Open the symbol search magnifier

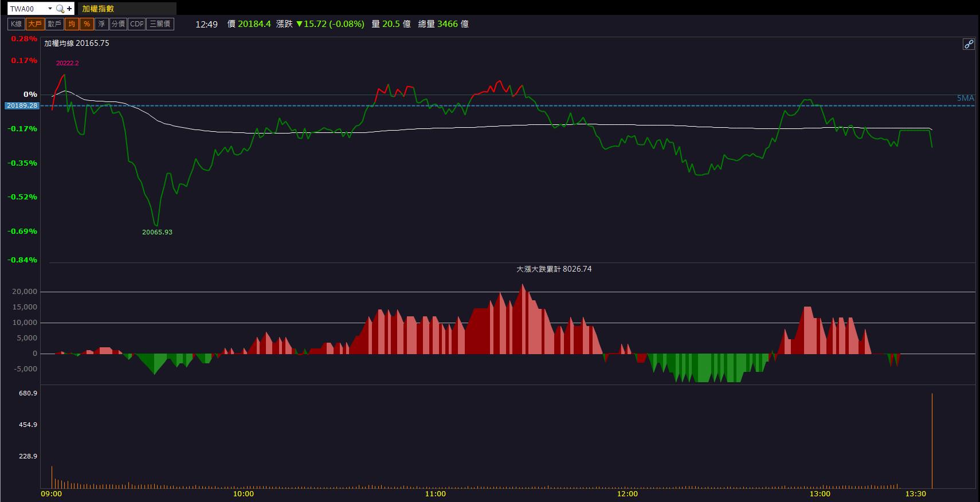point(60,9)
